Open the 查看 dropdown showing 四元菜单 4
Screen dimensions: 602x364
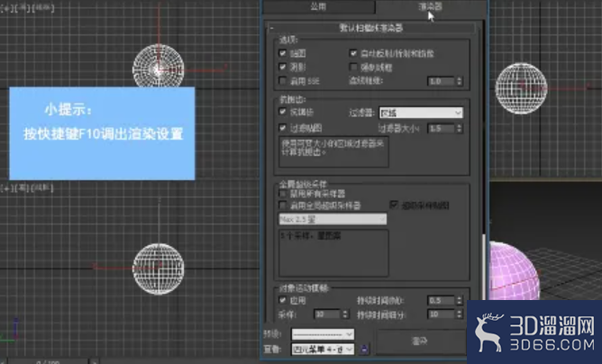(323, 350)
